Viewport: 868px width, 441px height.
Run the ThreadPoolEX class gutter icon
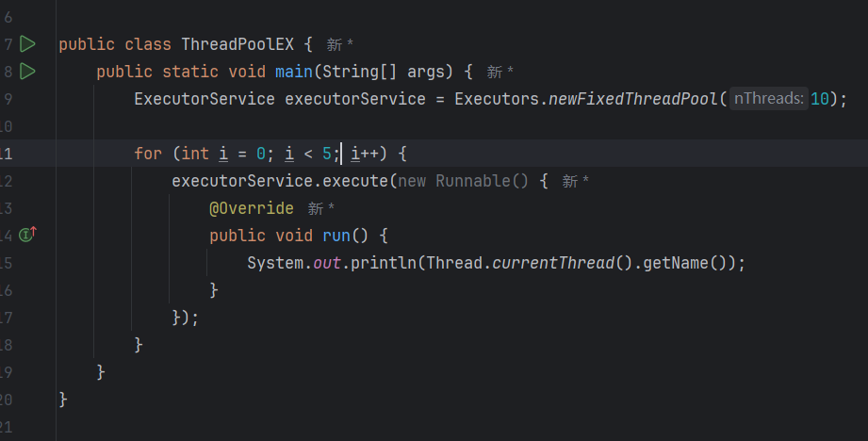pyautogui.click(x=27, y=43)
